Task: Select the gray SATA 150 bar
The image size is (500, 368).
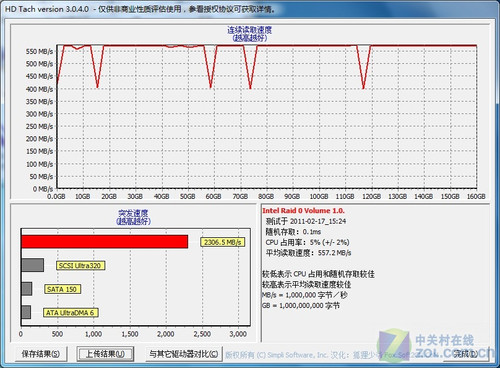Action: pyautogui.click(x=27, y=289)
